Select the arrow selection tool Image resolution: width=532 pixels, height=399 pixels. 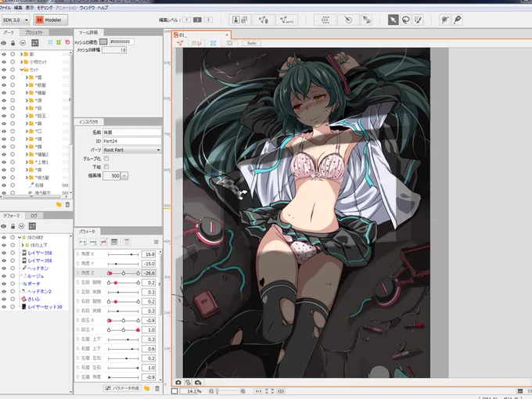[x=393, y=20]
